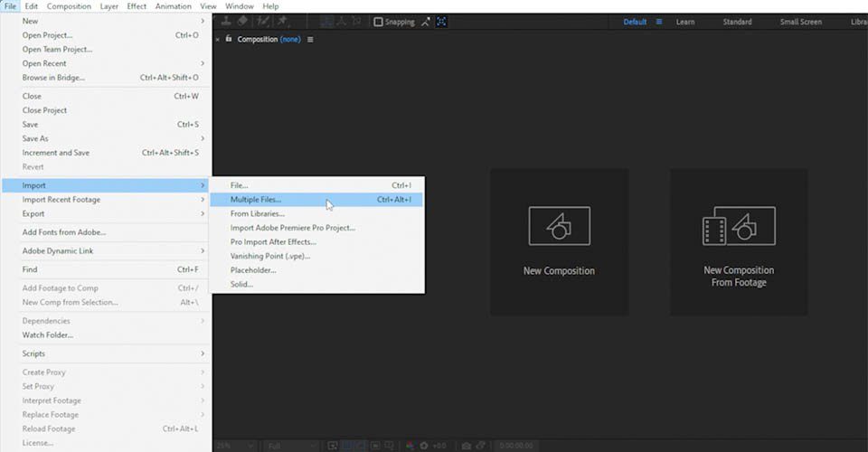Viewport: 868px width, 452px height.
Task: Choose Placeholder... import option
Action: click(316, 270)
